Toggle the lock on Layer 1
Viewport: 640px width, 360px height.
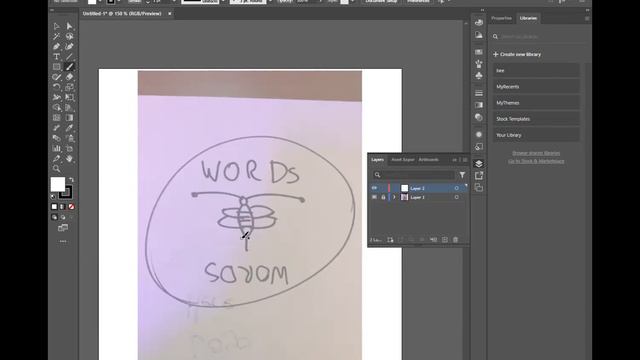[x=383, y=197]
